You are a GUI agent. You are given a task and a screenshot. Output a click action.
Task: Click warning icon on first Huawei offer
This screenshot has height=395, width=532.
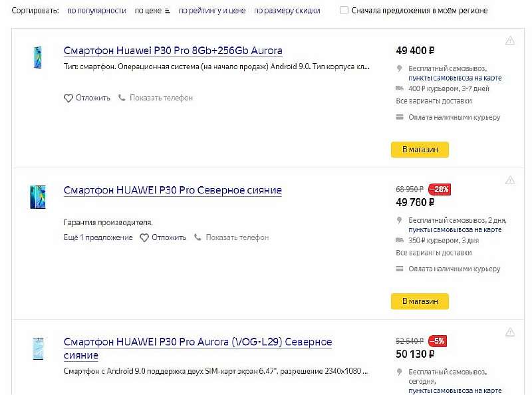pyautogui.click(x=510, y=41)
